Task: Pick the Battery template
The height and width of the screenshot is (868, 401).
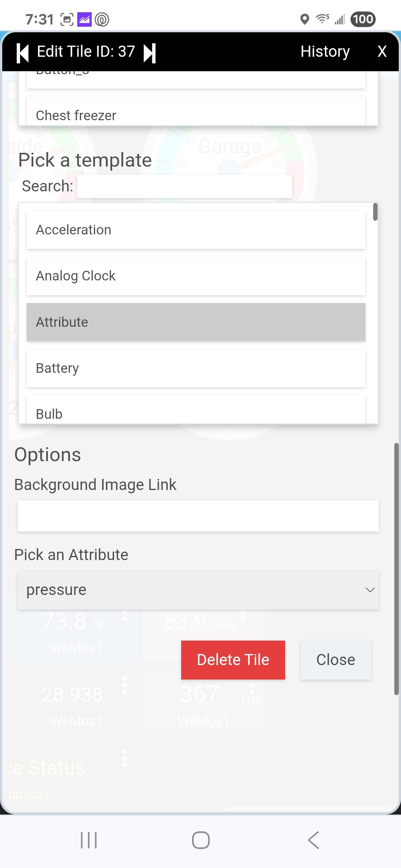Action: tap(196, 368)
